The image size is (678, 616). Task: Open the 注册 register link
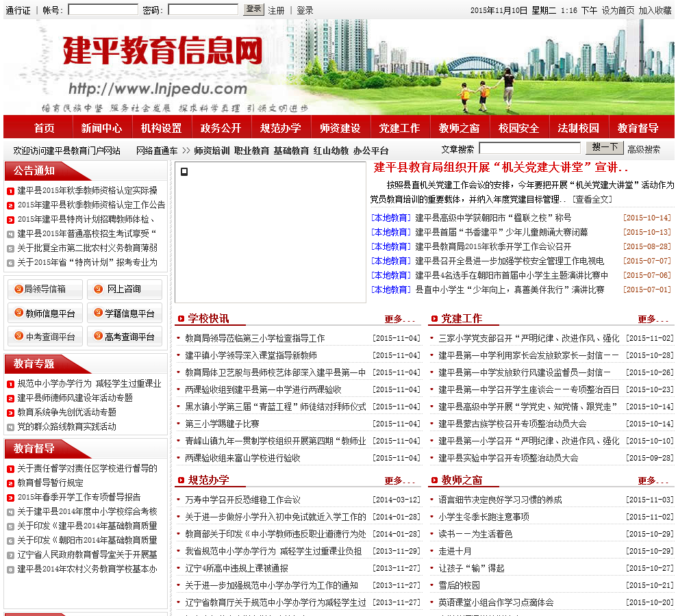(x=276, y=10)
